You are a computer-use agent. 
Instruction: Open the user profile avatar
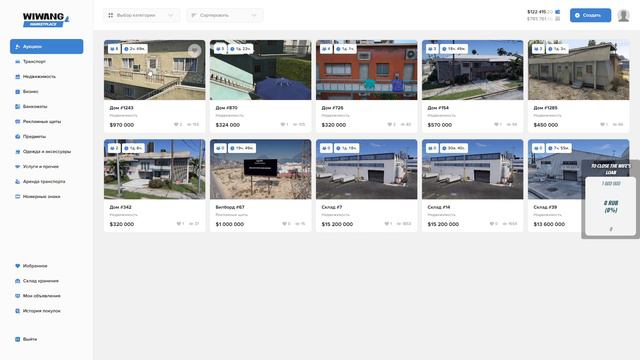click(623, 15)
